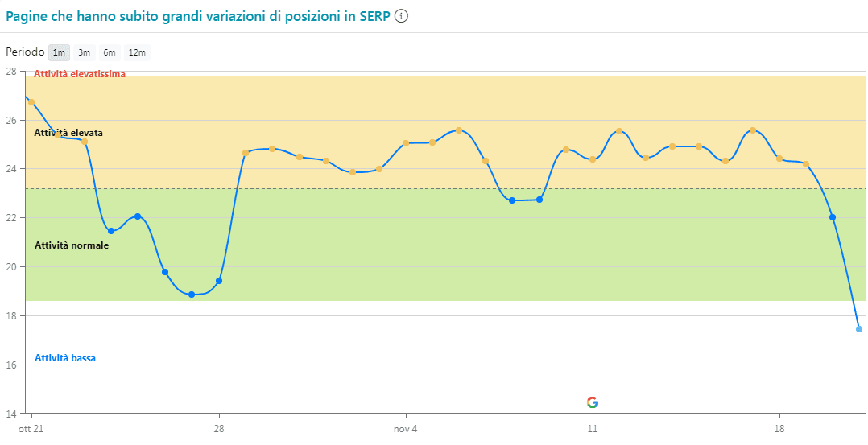Viewport: 868px width, 445px height.
Task: Choose the 12m period option
Action: [x=137, y=52]
